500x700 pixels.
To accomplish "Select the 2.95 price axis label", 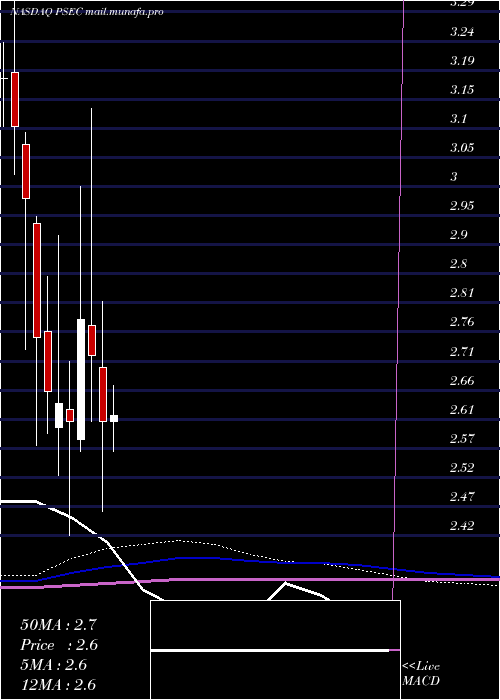I will click(x=462, y=206).
